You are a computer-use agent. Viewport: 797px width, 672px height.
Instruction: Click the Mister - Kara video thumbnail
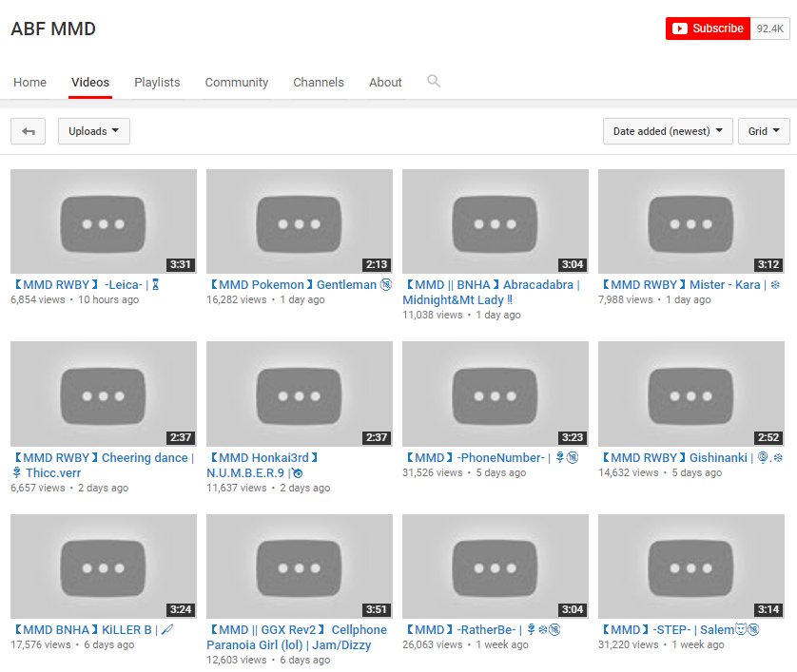pyautogui.click(x=691, y=221)
